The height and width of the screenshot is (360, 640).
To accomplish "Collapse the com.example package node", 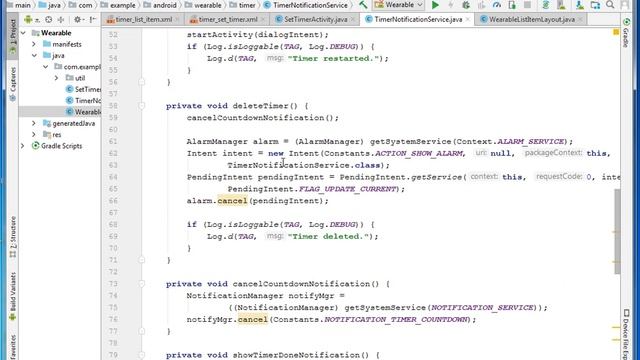I will coord(46,67).
